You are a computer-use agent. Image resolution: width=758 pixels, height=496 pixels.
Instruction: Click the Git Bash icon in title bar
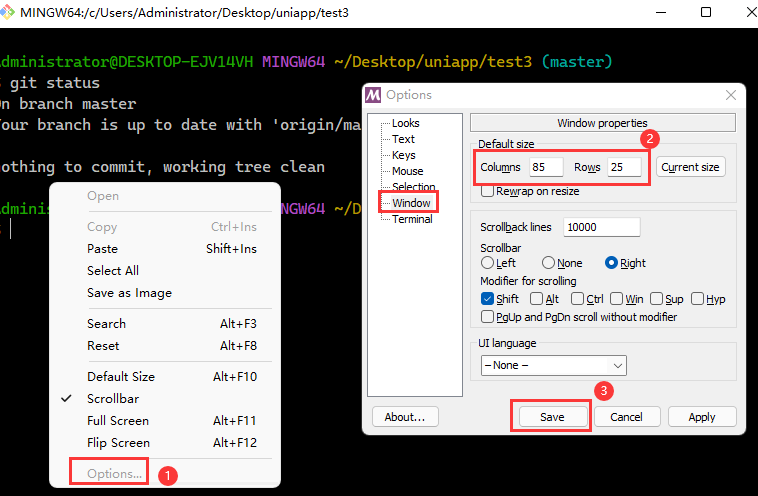pos(7,12)
